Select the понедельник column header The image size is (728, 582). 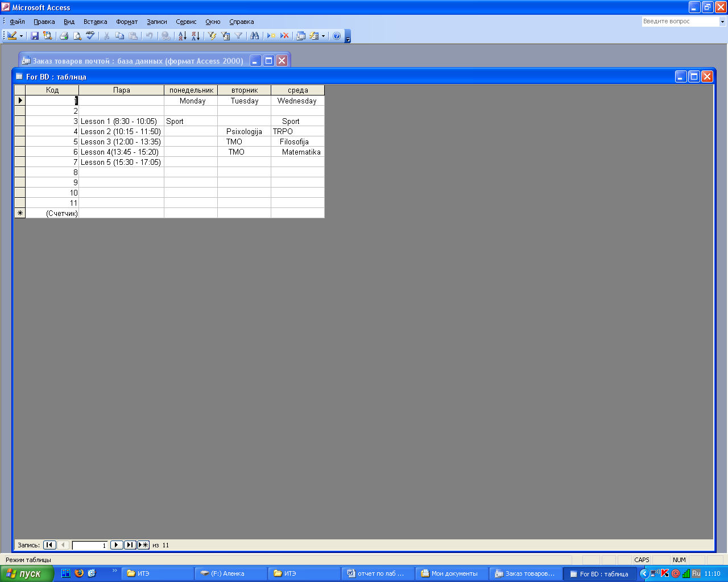pos(191,90)
